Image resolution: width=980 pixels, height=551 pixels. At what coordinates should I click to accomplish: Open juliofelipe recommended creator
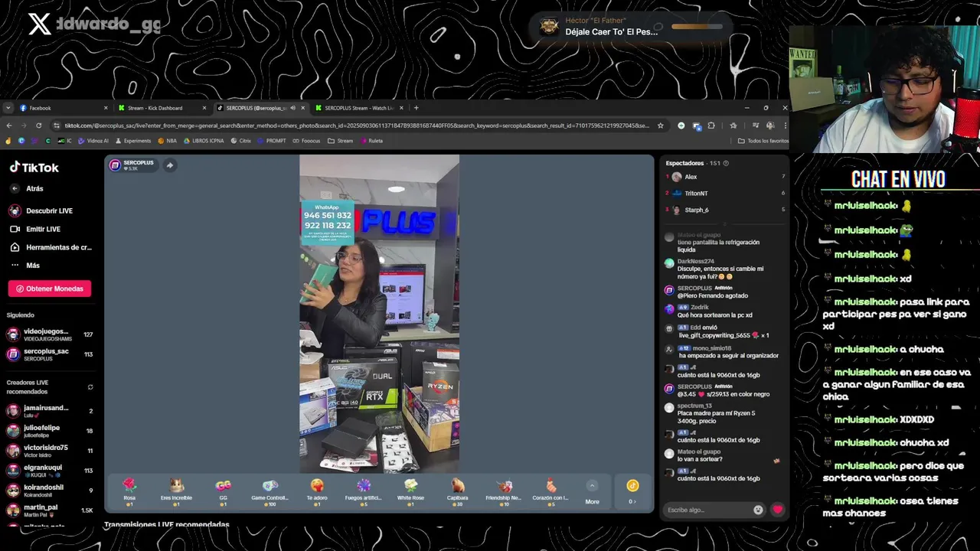click(49, 431)
